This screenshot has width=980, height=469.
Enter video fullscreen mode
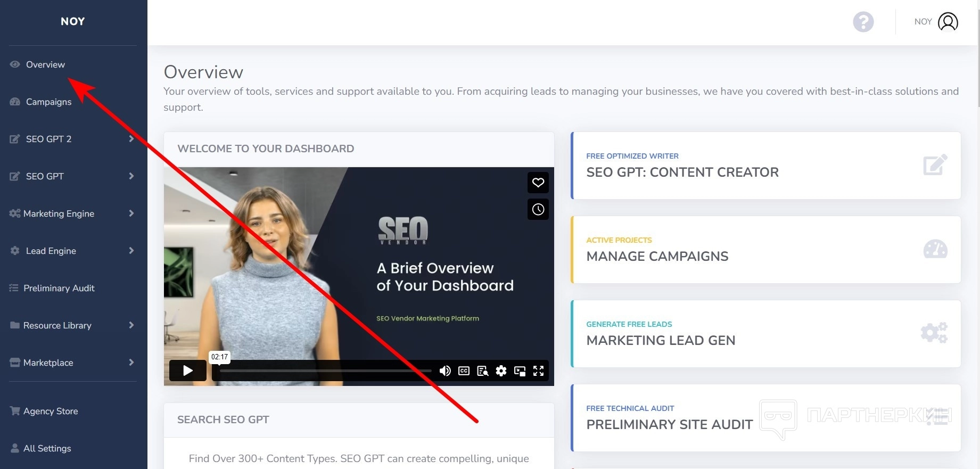(538, 371)
